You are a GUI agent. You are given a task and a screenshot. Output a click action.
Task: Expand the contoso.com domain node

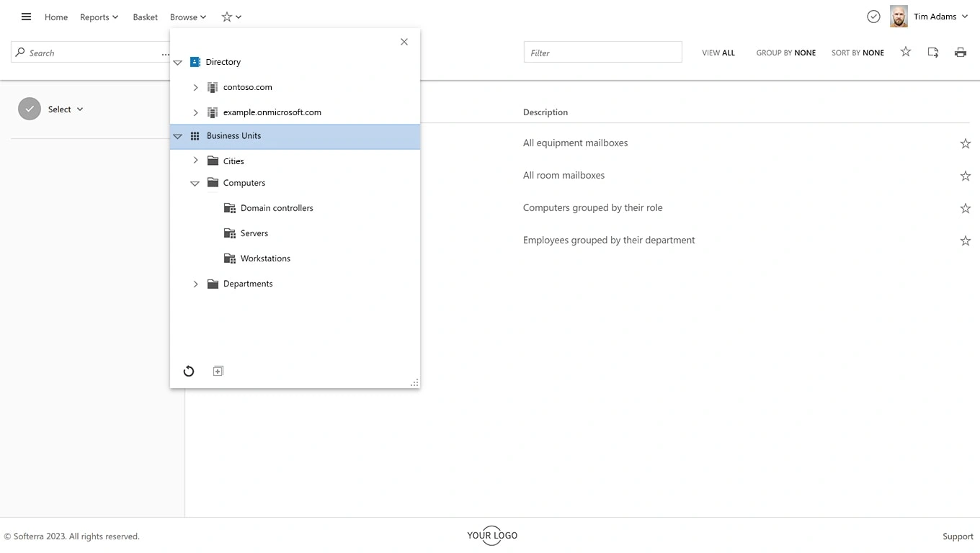click(195, 87)
